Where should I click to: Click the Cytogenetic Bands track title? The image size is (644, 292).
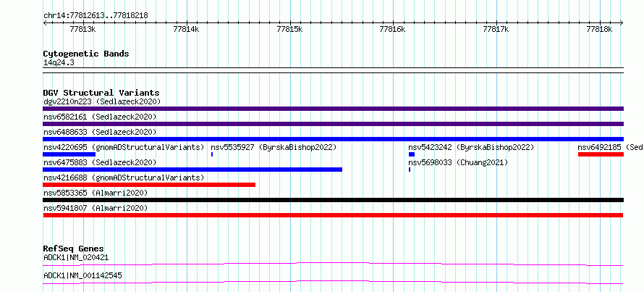pyautogui.click(x=86, y=54)
